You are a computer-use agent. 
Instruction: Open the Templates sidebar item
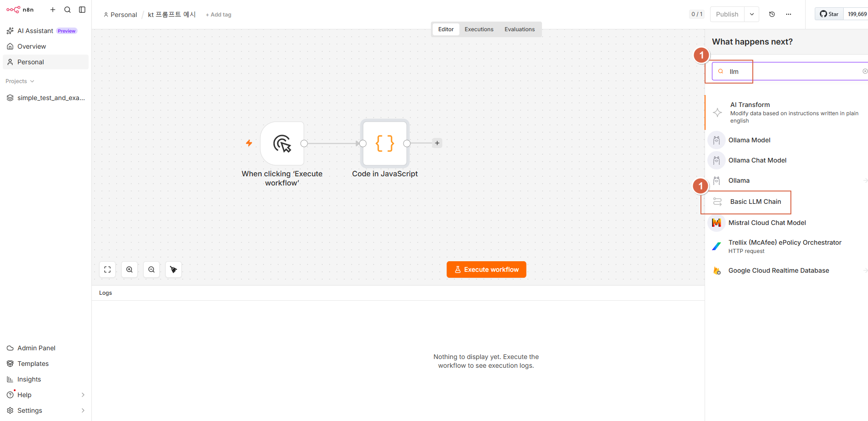[x=45, y=364]
